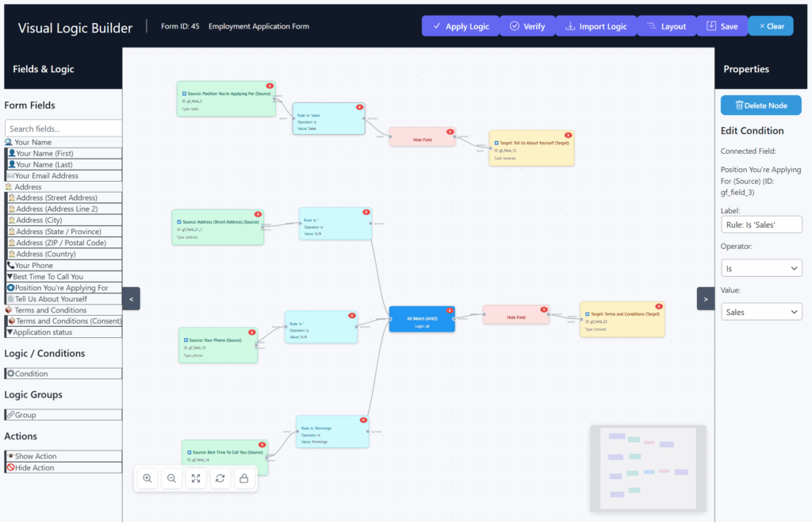
Task: Collapse Properties panel with the > arrow
Action: coord(705,299)
